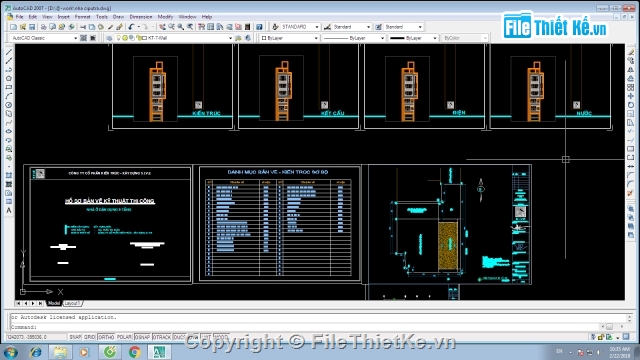The width and height of the screenshot is (640, 360).
Task: Click POLAR button in status bar
Action: point(124,337)
